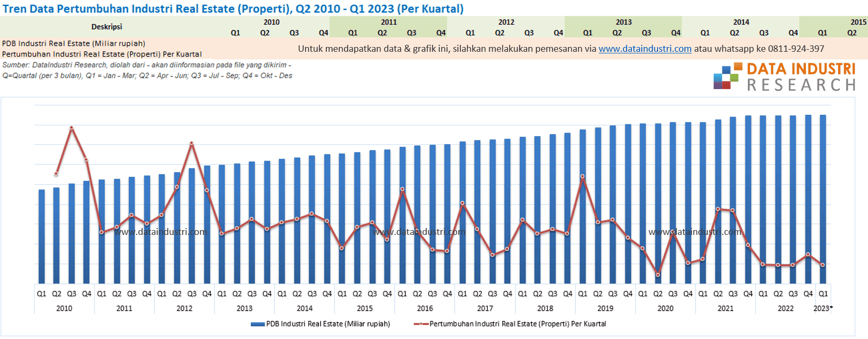Click the red Pertumbuhan legend line marker
The height and width of the screenshot is (339, 868).
pyautogui.click(x=421, y=324)
